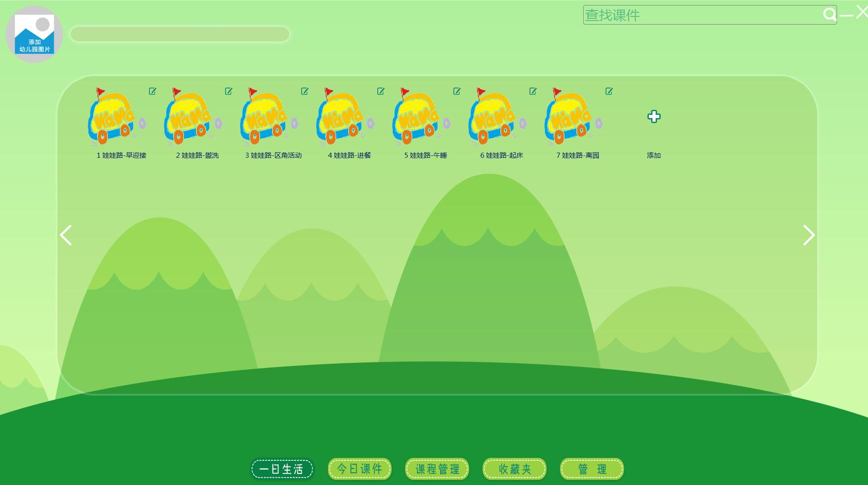
Task: Minimize the application window
Action: [846, 15]
